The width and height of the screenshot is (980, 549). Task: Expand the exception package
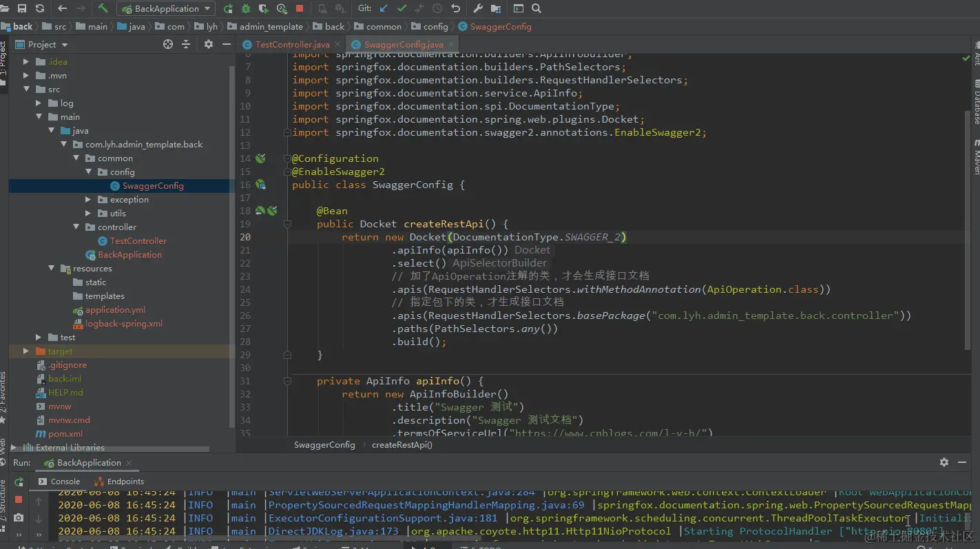point(88,199)
